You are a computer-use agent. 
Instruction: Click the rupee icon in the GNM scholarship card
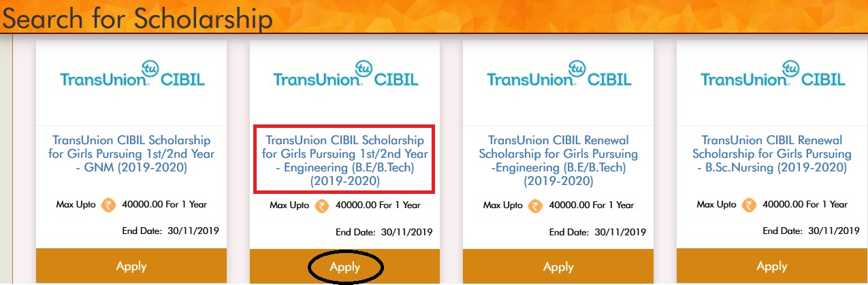pyautogui.click(x=108, y=205)
